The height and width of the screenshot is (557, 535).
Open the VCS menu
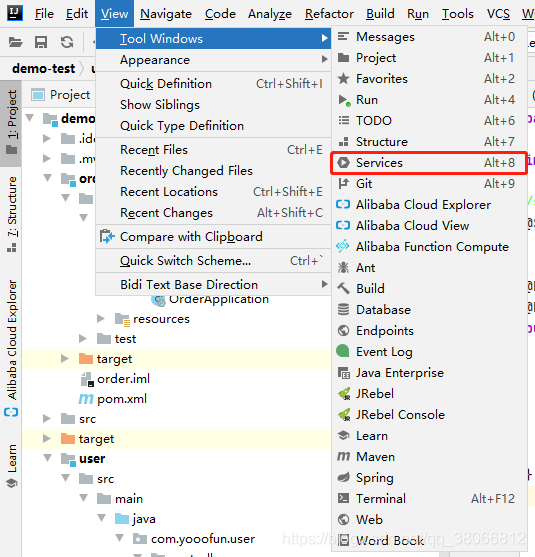click(498, 13)
